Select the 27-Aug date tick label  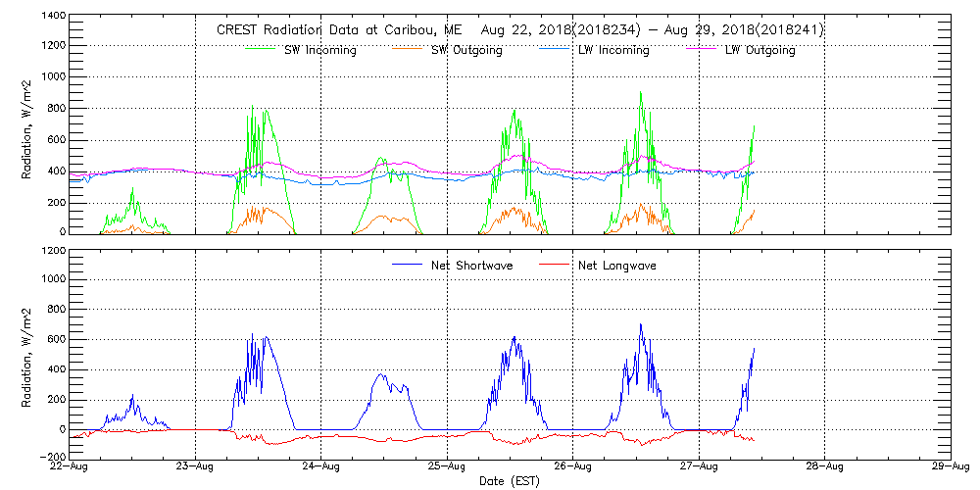point(699,467)
